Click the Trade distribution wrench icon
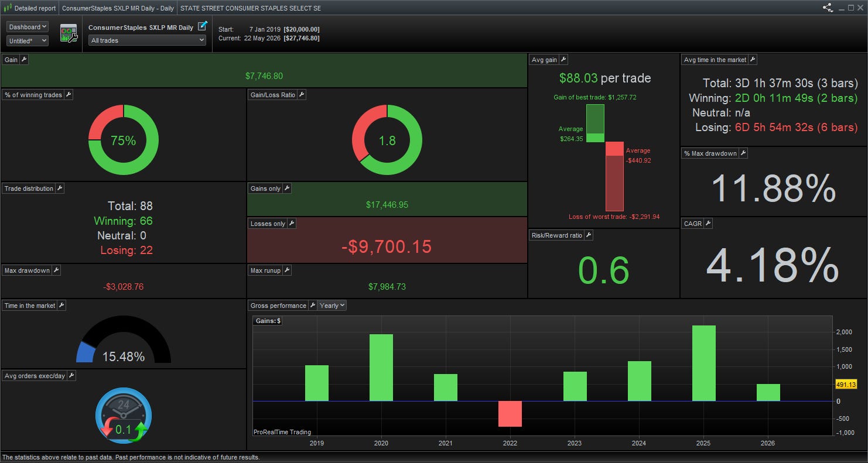Viewport: 868px width, 463px height. point(59,188)
